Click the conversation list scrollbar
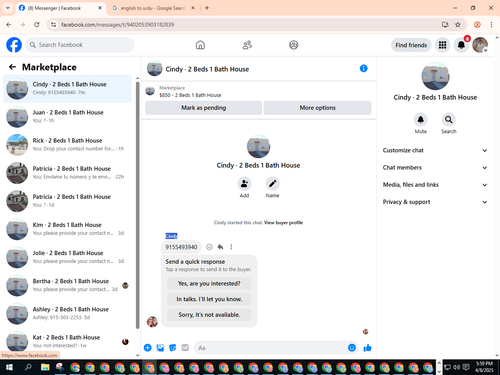Screen dimensions: 500x375 tap(138, 205)
